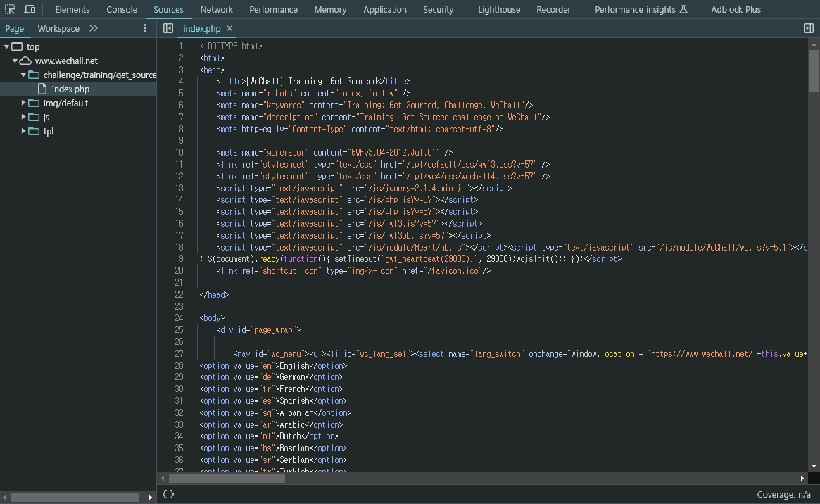The width and height of the screenshot is (820, 504).
Task: Switch to the Console tab
Action: [122, 9]
